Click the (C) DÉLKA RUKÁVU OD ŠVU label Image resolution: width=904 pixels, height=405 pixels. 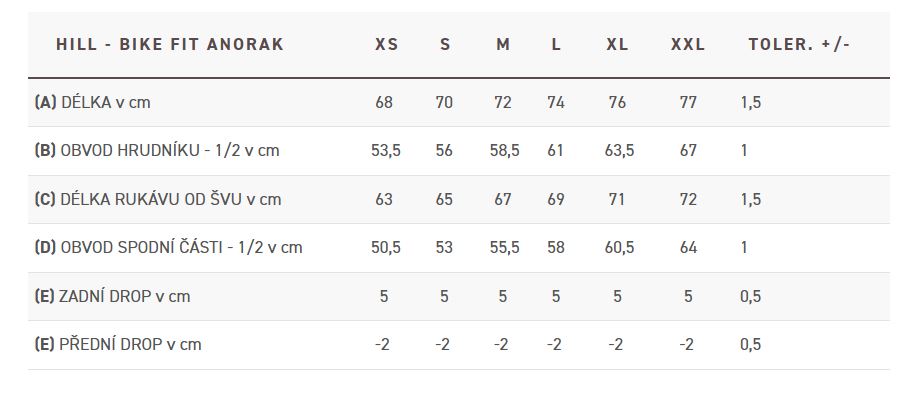(157, 199)
